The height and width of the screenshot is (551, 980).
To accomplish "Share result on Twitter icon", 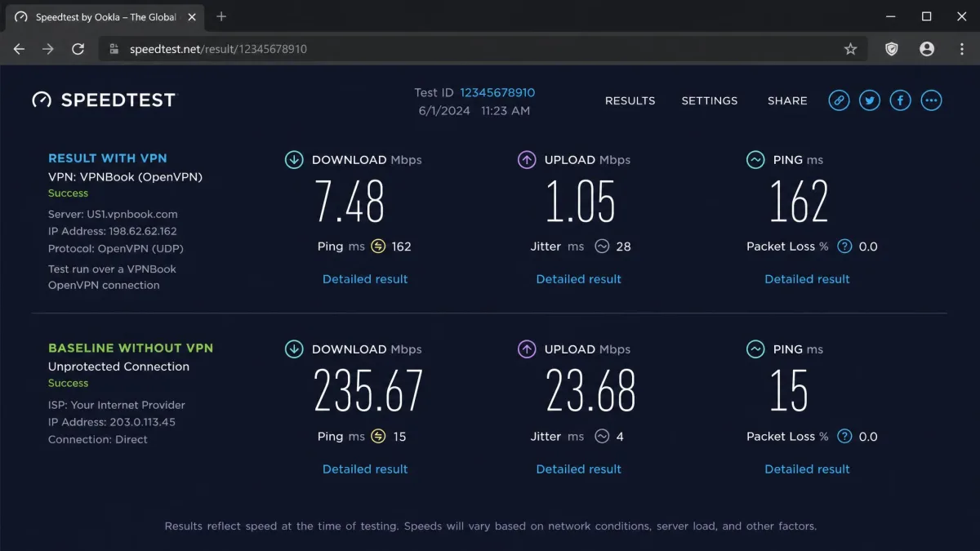I will tap(870, 100).
